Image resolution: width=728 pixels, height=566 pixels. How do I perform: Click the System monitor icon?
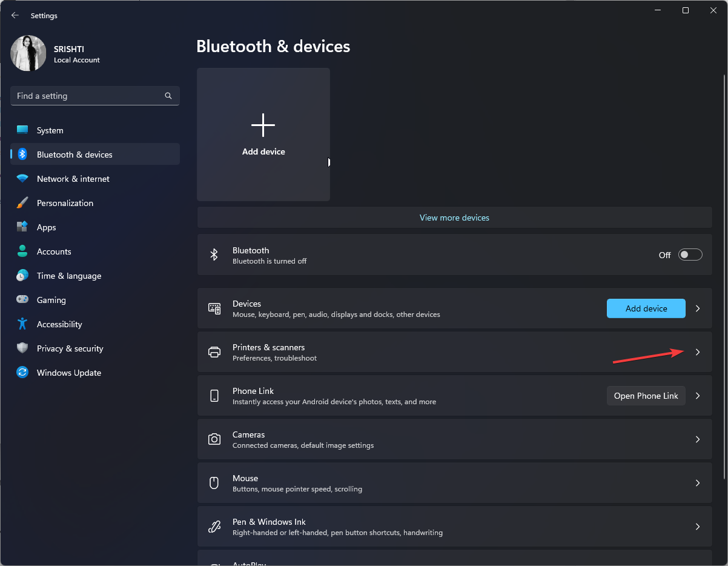coord(22,130)
